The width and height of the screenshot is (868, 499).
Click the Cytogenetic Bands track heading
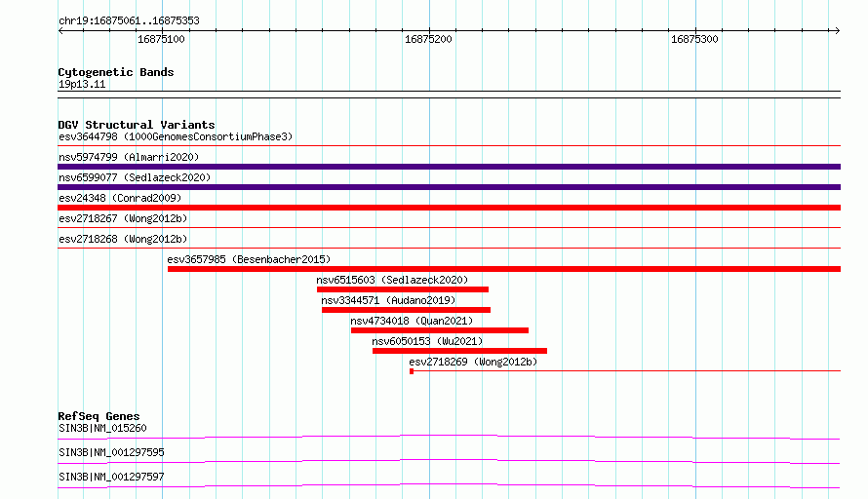(116, 72)
